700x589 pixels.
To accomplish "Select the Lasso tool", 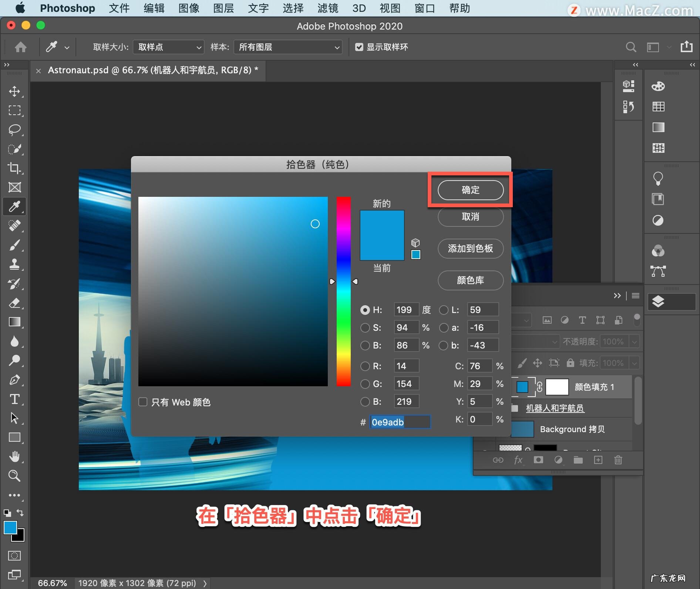I will (x=14, y=130).
